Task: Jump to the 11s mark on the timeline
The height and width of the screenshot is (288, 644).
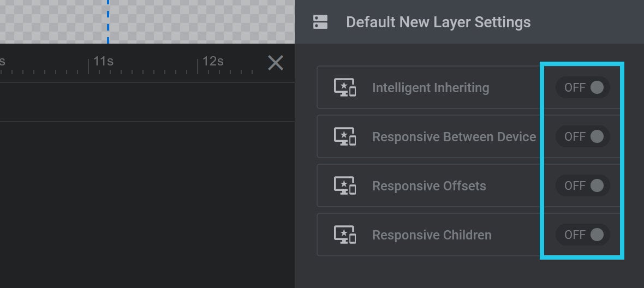Action: [x=103, y=62]
